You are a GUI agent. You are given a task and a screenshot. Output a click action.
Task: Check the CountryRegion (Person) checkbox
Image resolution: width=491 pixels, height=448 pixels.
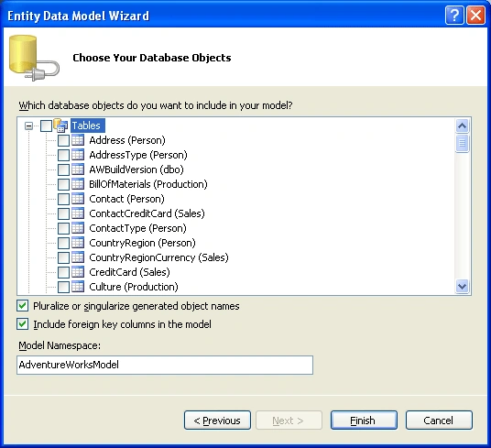pos(63,243)
